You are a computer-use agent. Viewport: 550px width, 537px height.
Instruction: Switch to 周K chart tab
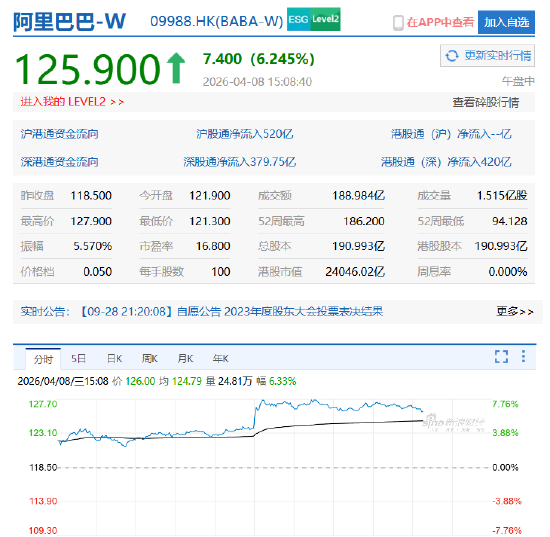click(149, 358)
